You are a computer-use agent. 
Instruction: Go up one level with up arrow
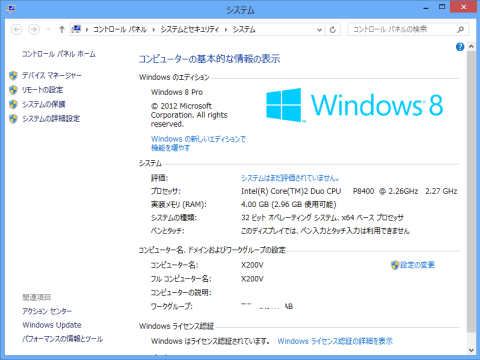[x=62, y=30]
